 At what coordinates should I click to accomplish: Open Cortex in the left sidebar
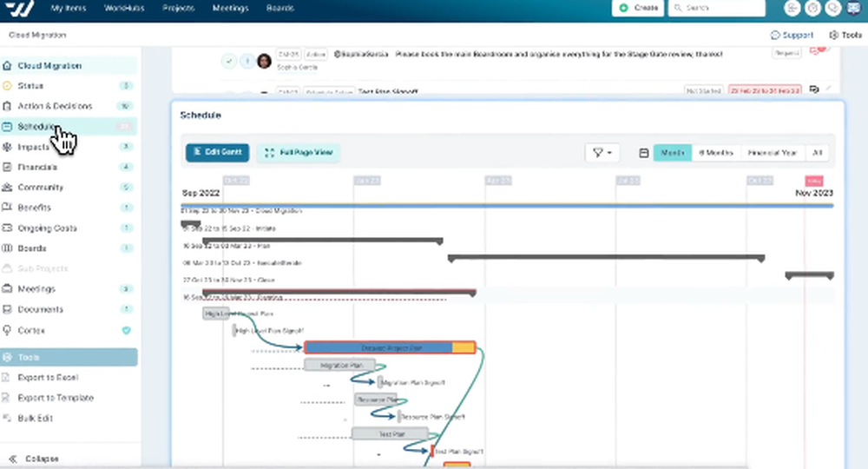[69, 330]
